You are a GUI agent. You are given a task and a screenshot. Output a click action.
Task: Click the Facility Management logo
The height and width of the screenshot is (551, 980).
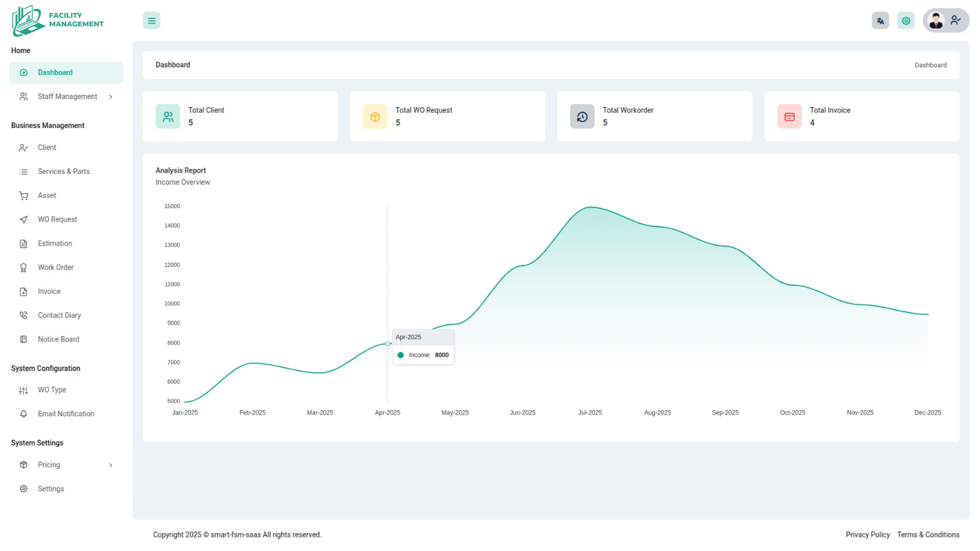58,20
